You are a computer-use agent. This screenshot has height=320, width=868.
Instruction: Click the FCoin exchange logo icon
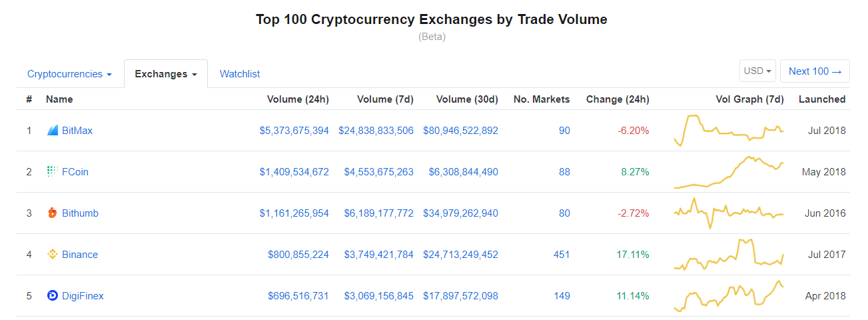pyautogui.click(x=53, y=172)
